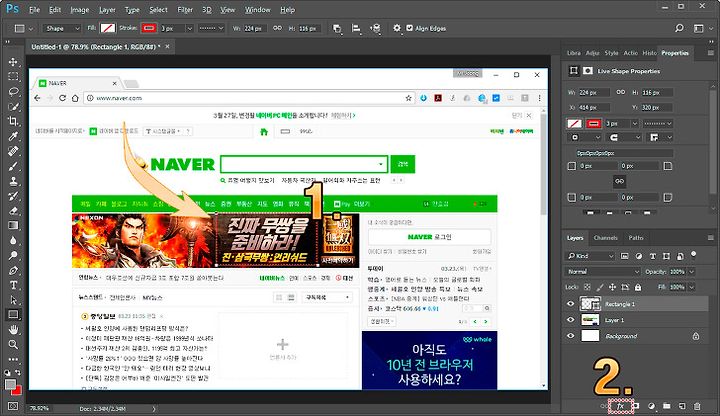Select the Path Selection tool
This screenshot has width=720, height=416.
[13, 300]
